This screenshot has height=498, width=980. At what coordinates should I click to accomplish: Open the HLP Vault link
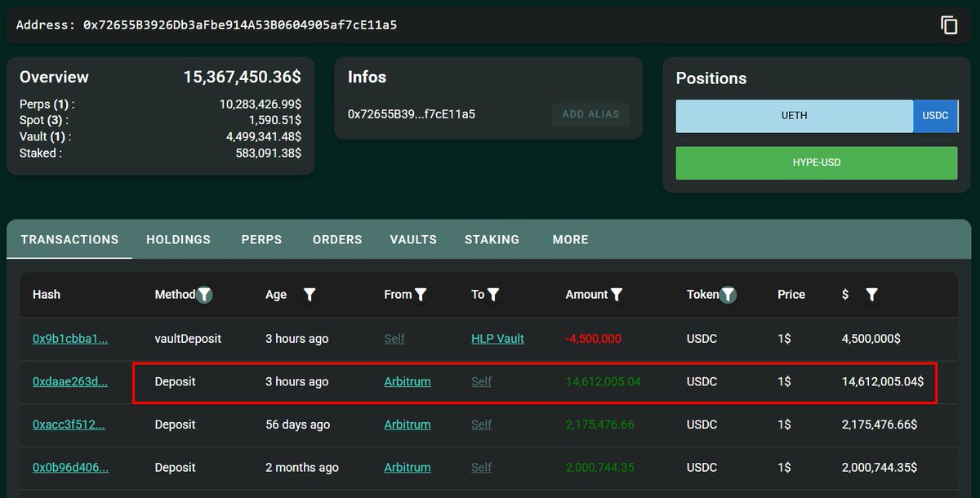coord(497,339)
